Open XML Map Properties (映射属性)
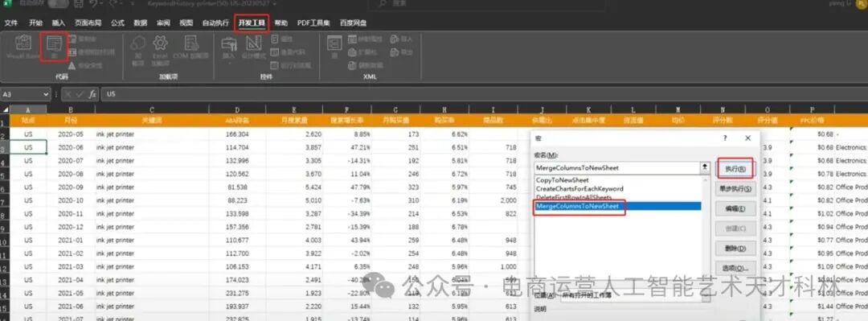Screen dimensions: 868x321 (366, 39)
